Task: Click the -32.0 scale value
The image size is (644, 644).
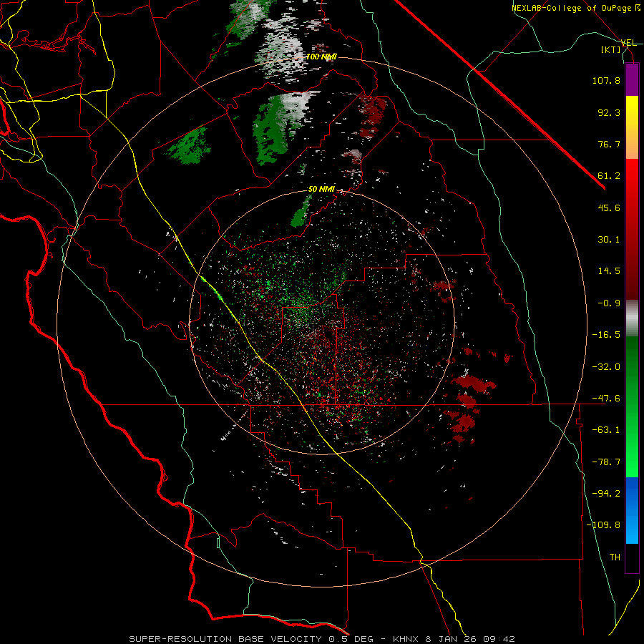Action: point(606,367)
